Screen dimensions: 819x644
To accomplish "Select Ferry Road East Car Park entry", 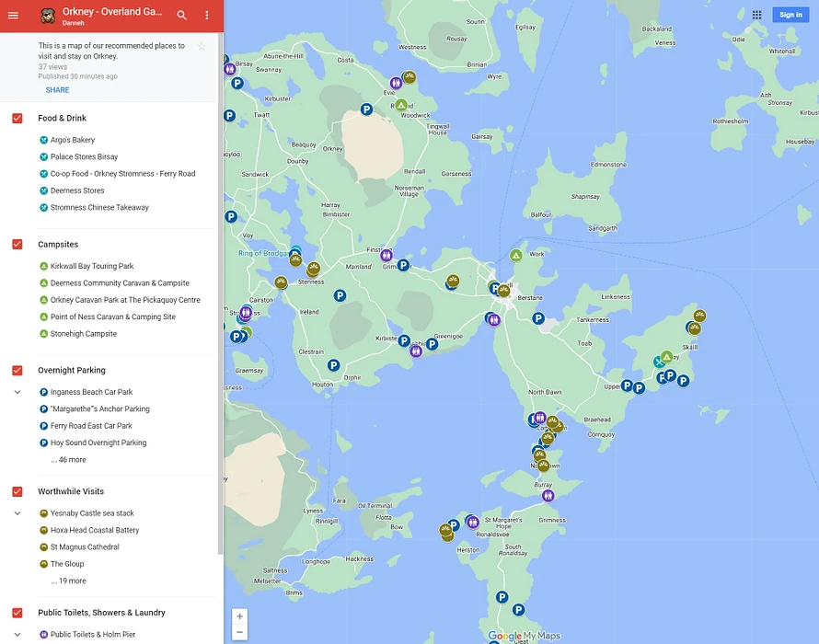I will click(91, 426).
